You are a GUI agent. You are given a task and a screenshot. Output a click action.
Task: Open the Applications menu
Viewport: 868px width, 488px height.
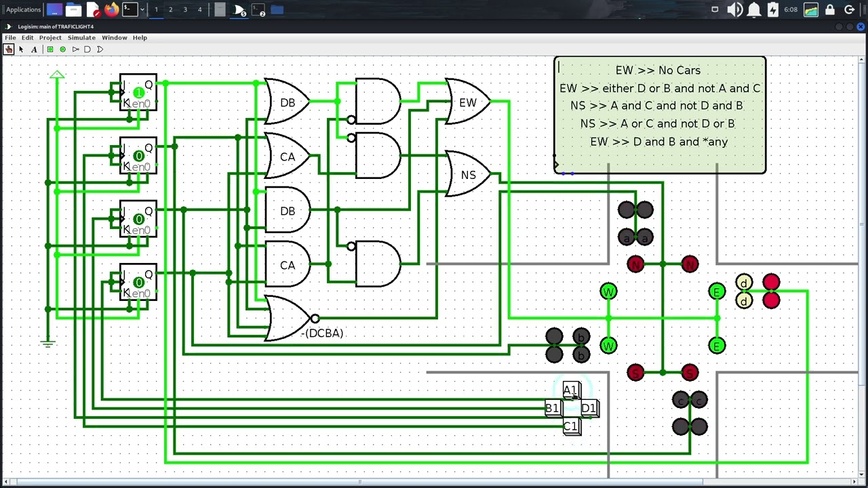tap(23, 9)
